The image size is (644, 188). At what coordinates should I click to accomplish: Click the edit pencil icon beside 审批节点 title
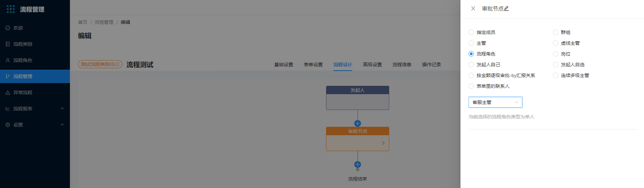point(506,9)
